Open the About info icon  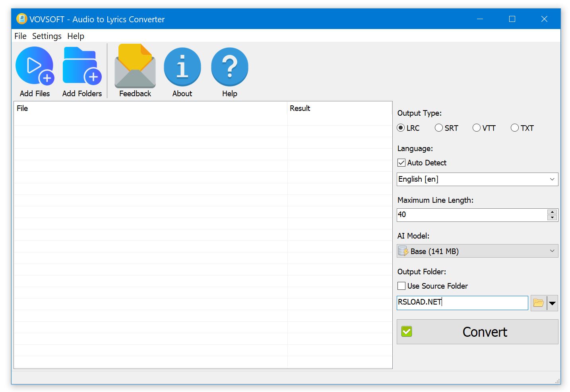pos(182,67)
